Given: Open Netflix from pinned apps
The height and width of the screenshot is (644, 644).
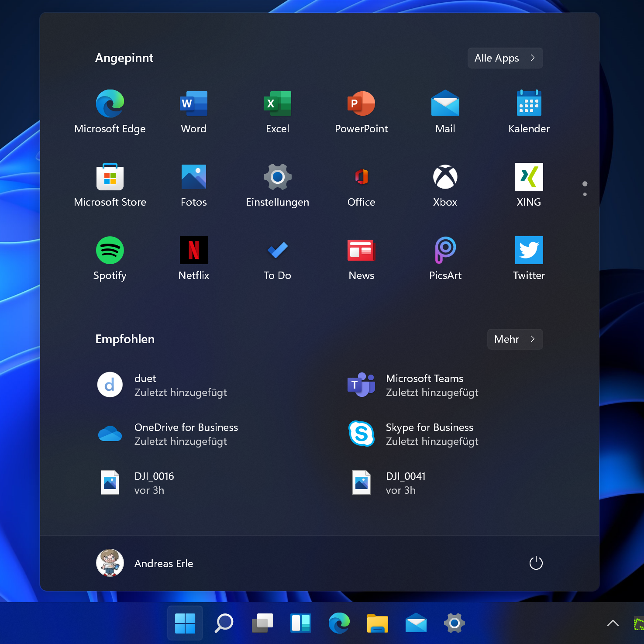Looking at the screenshot, I should [194, 259].
